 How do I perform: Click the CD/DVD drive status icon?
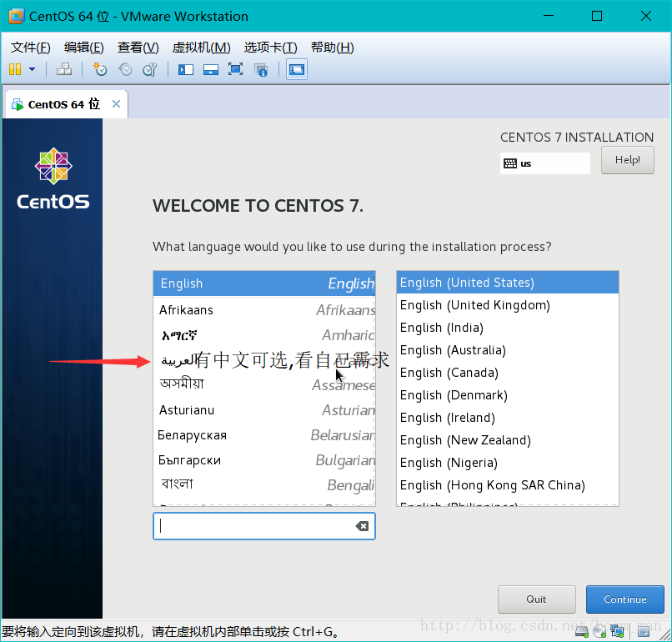pos(599,631)
